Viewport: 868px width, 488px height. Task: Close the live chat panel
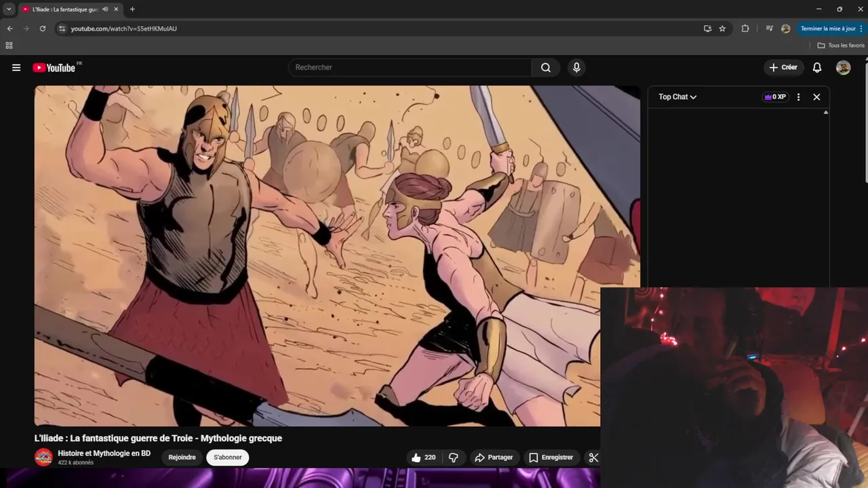pyautogui.click(x=816, y=97)
